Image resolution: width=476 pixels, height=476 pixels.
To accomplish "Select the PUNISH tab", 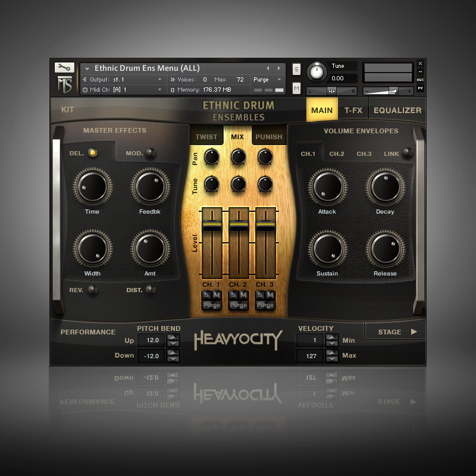I will coord(269,137).
